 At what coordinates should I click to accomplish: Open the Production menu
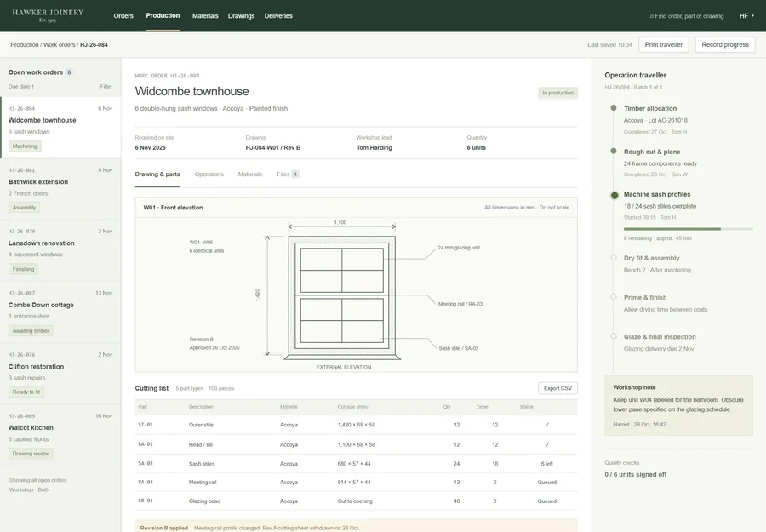[x=163, y=15]
